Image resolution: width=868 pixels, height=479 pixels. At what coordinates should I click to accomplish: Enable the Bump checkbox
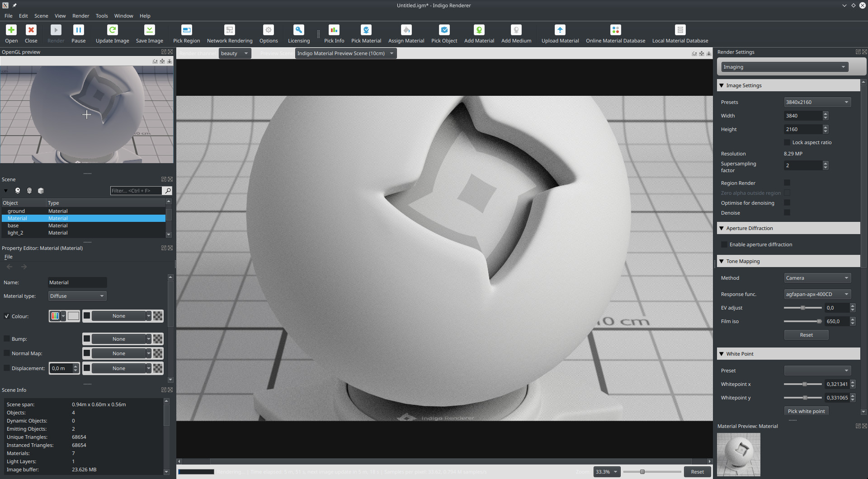coord(7,339)
